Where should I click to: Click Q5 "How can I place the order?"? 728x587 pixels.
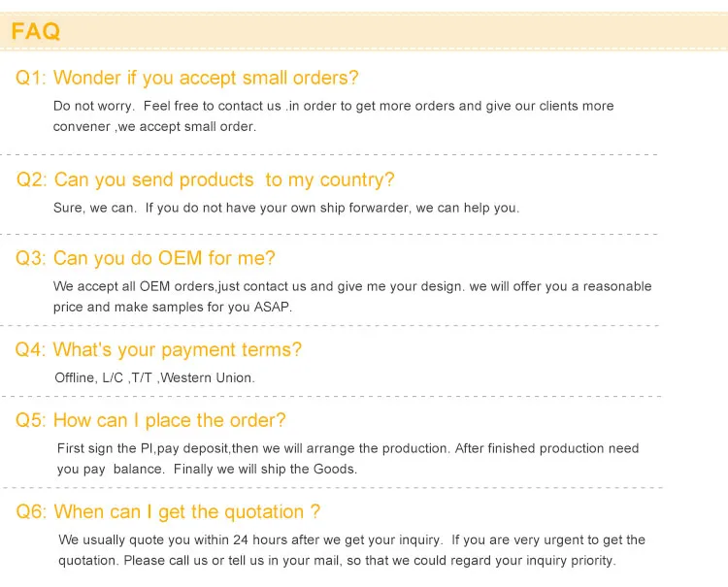(150, 421)
